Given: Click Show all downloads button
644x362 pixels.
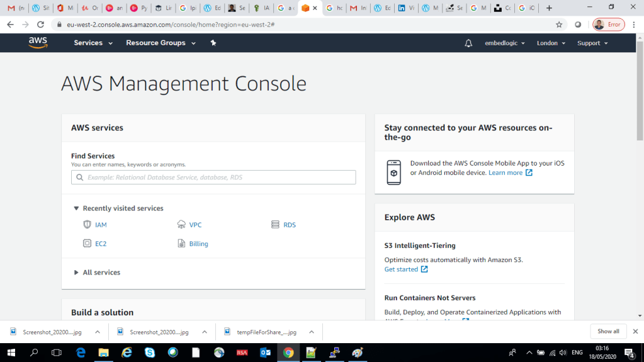Looking at the screenshot, I should pyautogui.click(x=608, y=331).
